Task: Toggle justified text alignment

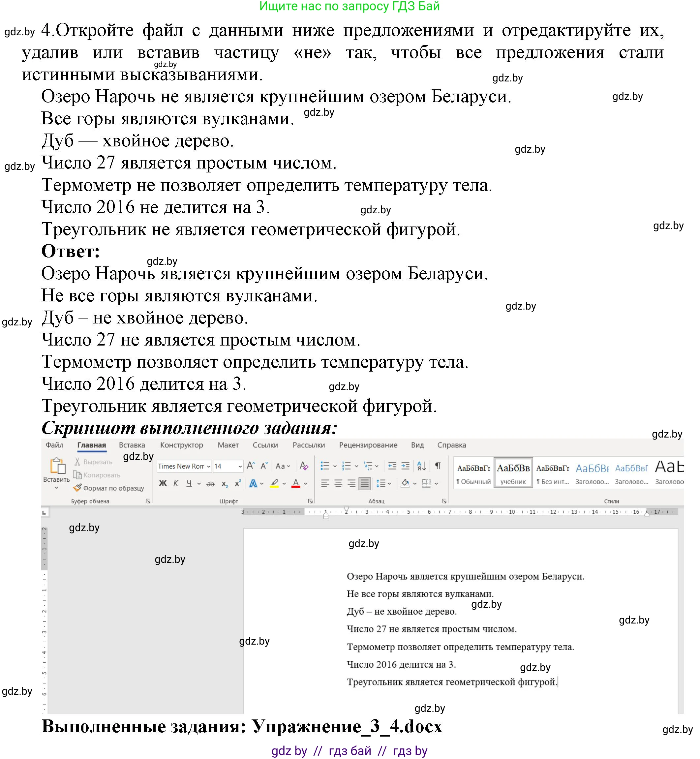Action: click(364, 484)
